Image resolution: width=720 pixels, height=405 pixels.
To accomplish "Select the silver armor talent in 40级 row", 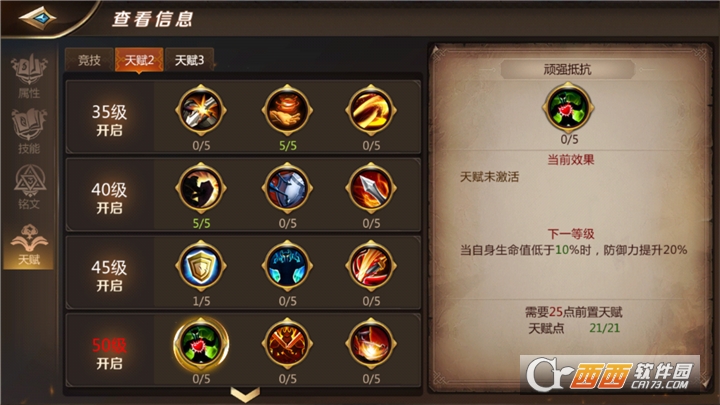I will click(x=287, y=188).
